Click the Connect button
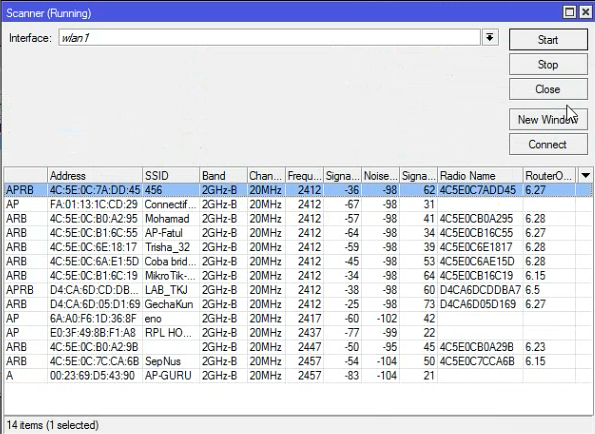This screenshot has height=434, width=595. (x=548, y=144)
